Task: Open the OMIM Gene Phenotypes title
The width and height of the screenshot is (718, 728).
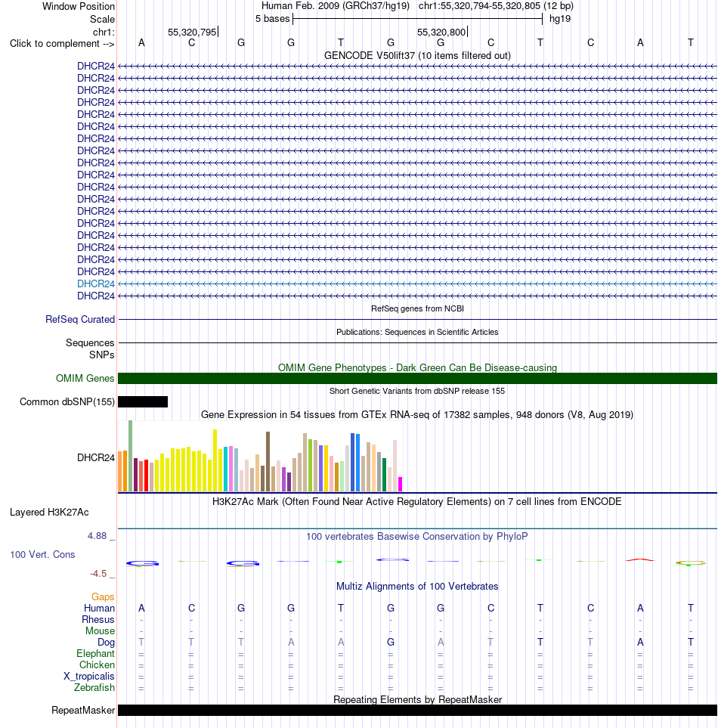Action: click(417, 367)
